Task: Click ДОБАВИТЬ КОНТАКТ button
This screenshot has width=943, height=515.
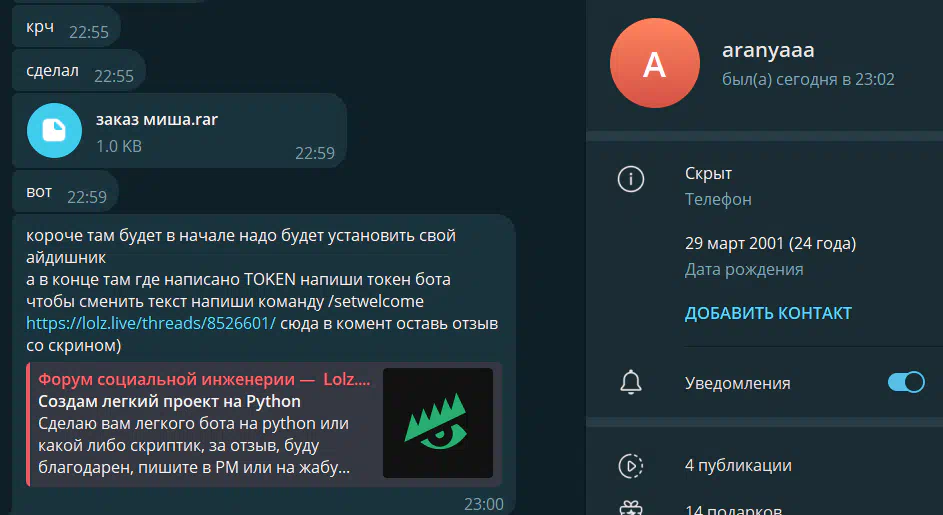Action: [768, 313]
